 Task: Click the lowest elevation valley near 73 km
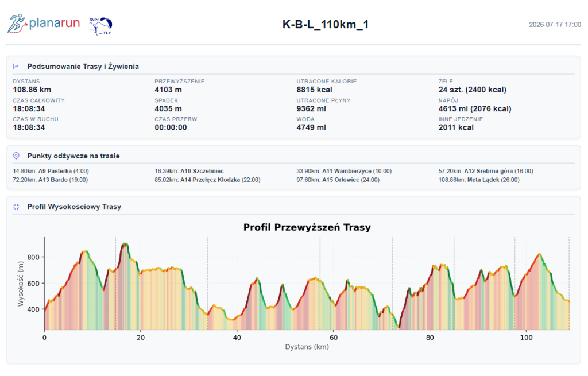(399, 327)
